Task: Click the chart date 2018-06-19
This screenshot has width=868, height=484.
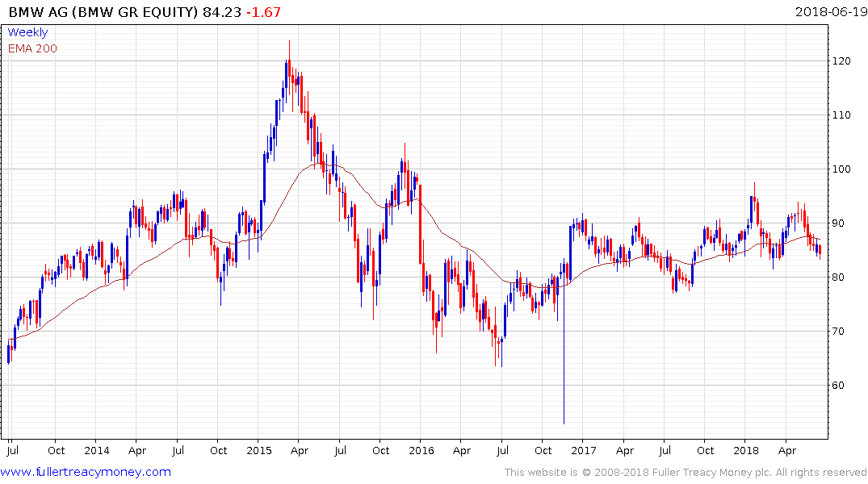Action: click(x=831, y=11)
